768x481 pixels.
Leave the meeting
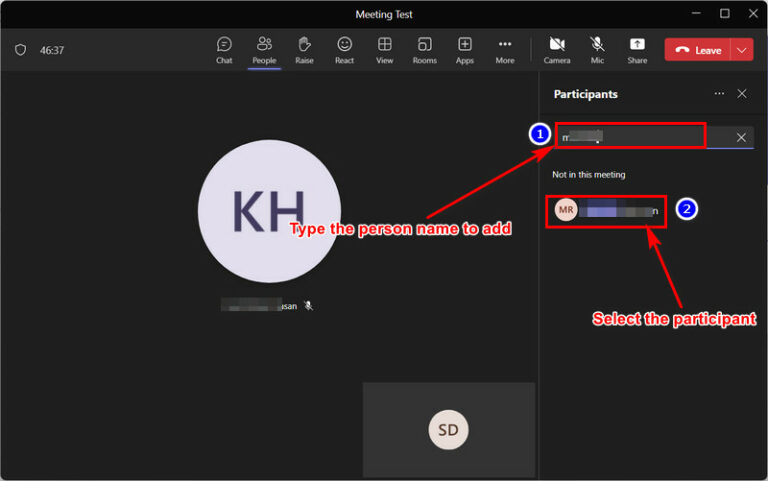(x=698, y=50)
